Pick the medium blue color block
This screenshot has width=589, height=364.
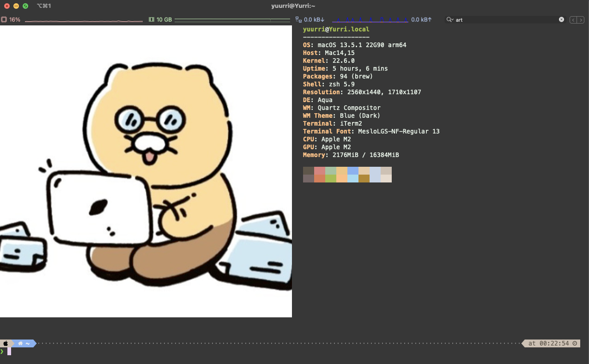click(x=353, y=171)
